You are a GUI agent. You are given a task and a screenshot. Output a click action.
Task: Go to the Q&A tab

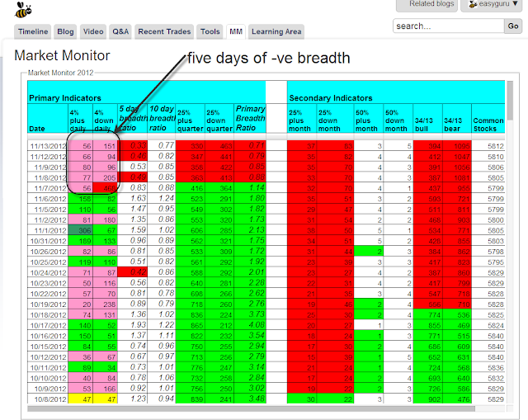tap(120, 31)
